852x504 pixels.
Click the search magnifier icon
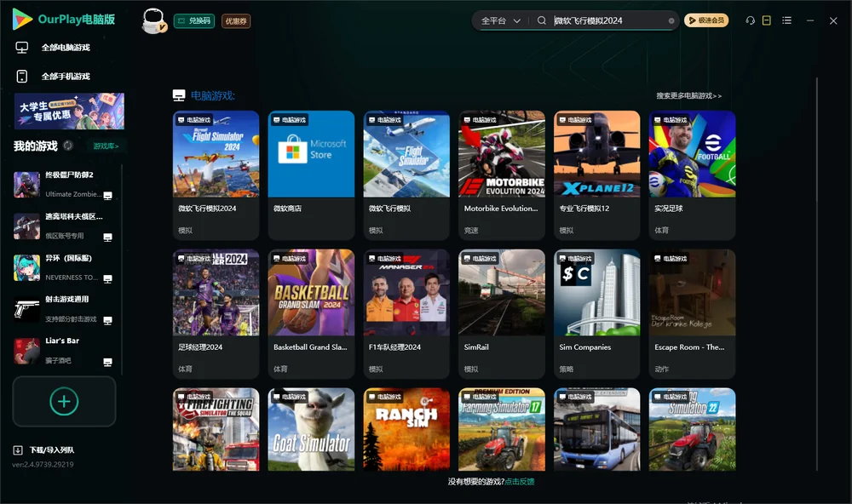[541, 20]
